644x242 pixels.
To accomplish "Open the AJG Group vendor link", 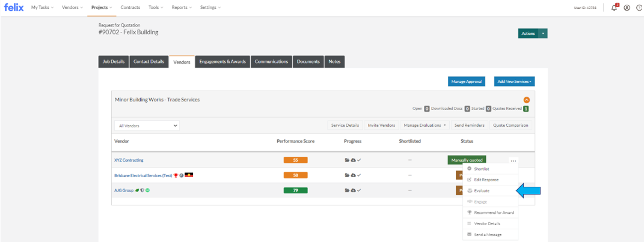I will (124, 191).
